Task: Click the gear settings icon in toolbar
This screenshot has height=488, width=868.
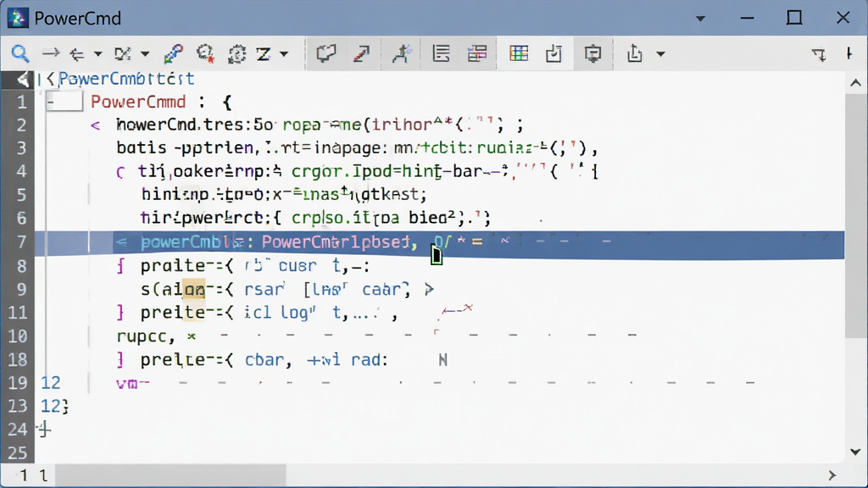Action: pos(237,53)
